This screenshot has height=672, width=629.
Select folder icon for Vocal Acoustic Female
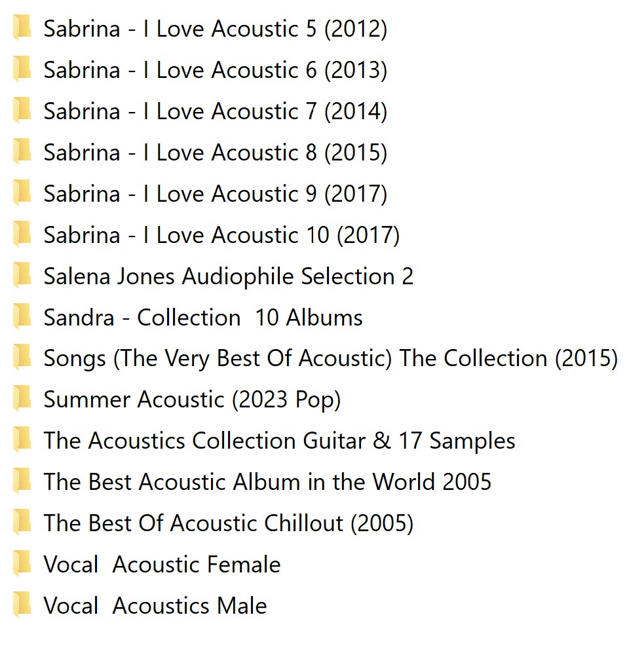[22, 563]
